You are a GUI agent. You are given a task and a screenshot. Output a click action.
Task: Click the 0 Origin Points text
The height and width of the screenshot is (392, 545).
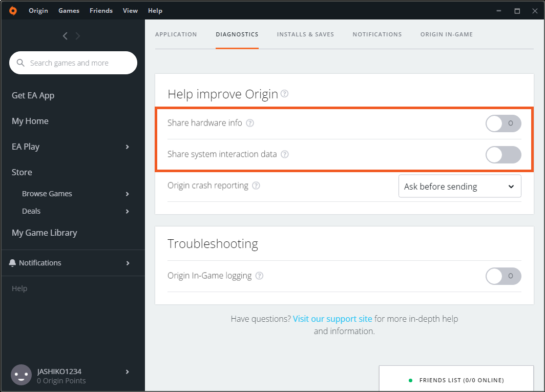(x=61, y=381)
